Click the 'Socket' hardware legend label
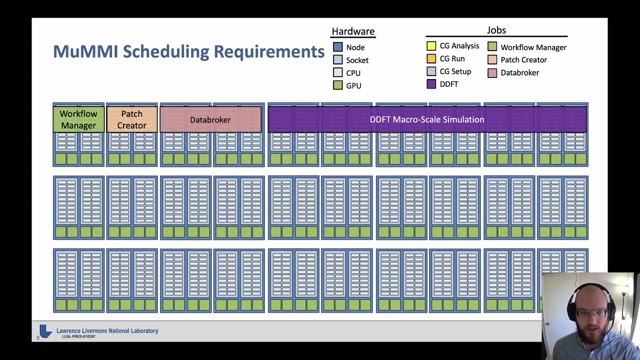Screen dimensions: 640x360 point(357,60)
